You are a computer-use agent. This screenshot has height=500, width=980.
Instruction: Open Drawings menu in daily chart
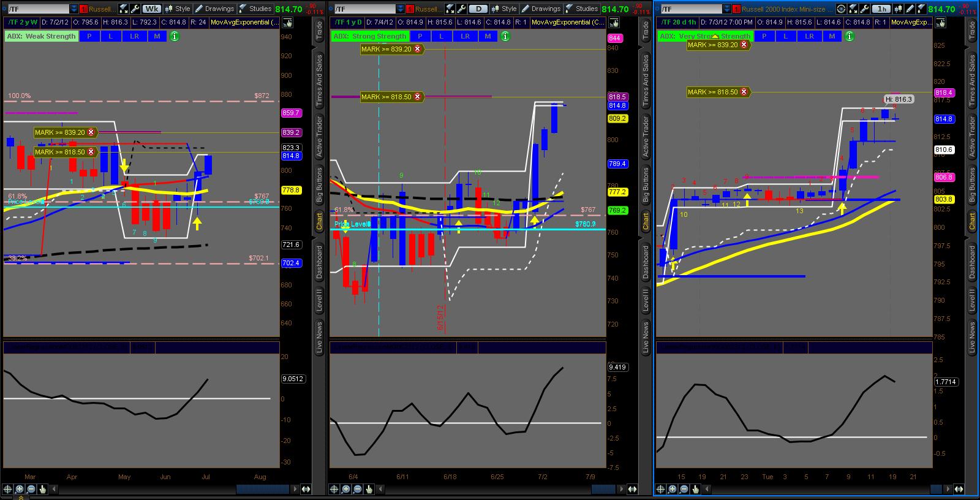[541, 9]
